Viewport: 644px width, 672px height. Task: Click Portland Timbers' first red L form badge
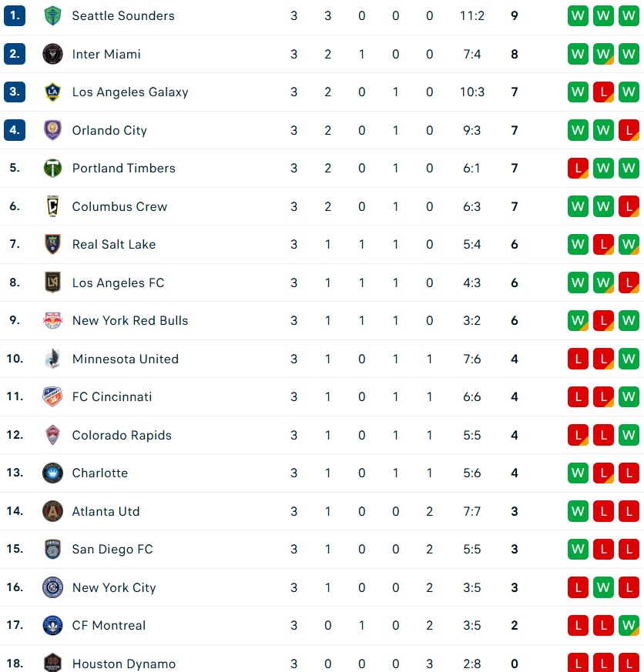coord(578,168)
